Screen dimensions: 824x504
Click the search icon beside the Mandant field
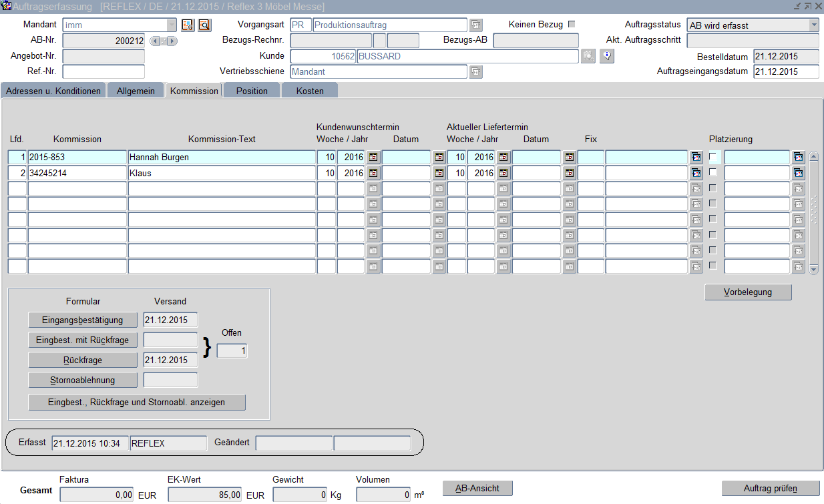tap(204, 25)
